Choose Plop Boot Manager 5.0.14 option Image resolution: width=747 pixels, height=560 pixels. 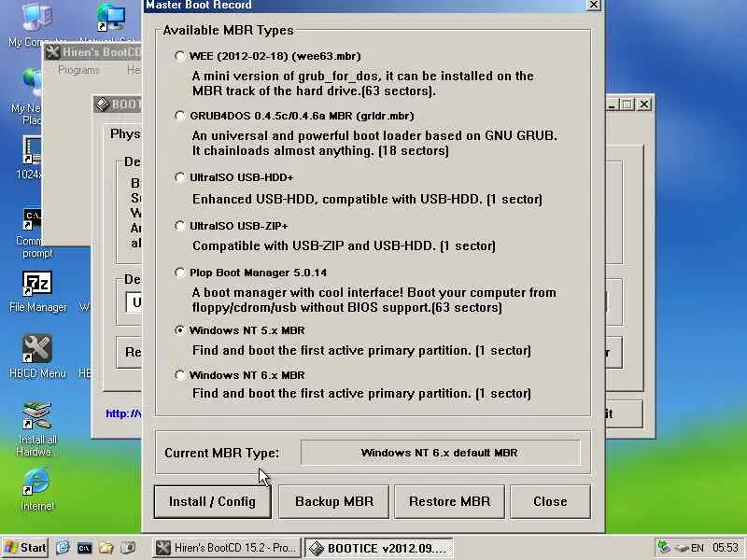[179, 273]
